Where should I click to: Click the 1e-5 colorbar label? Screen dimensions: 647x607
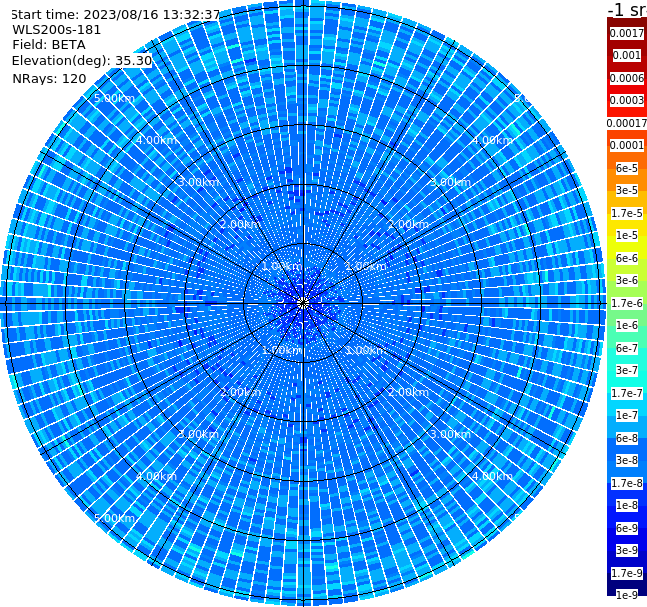tap(627, 235)
